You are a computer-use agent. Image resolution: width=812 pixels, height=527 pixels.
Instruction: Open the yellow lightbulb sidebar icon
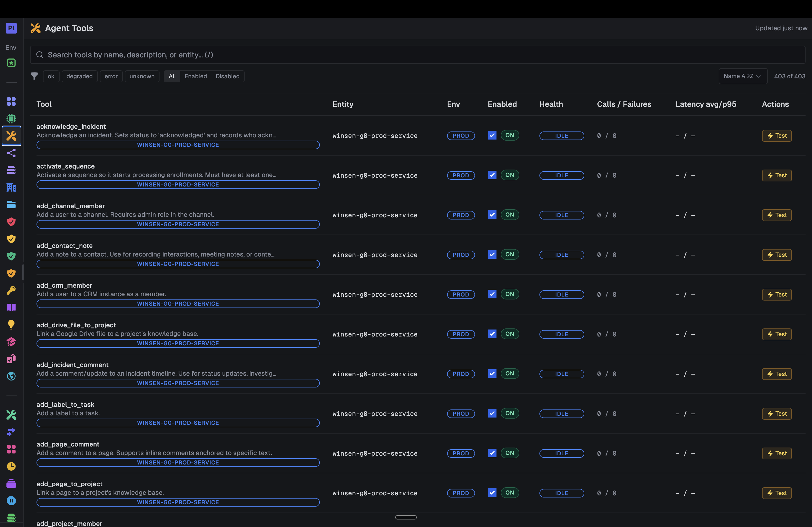pos(11,324)
